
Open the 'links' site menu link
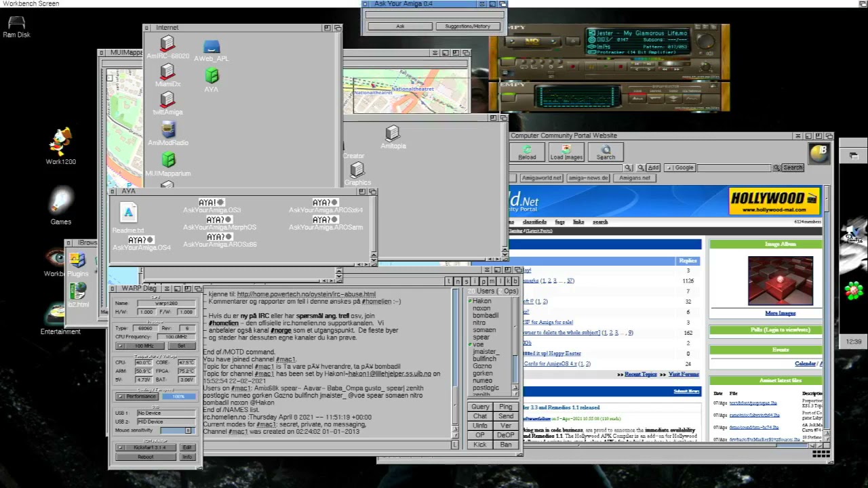click(x=578, y=222)
